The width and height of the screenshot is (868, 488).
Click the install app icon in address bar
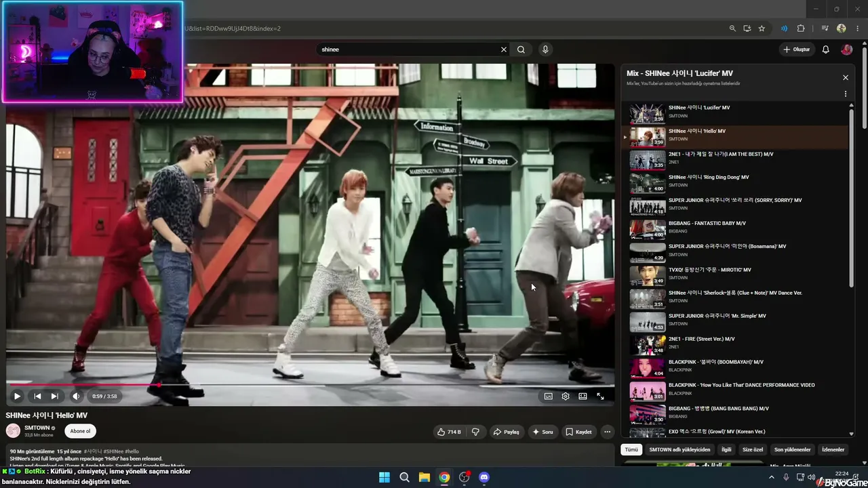pos(747,28)
